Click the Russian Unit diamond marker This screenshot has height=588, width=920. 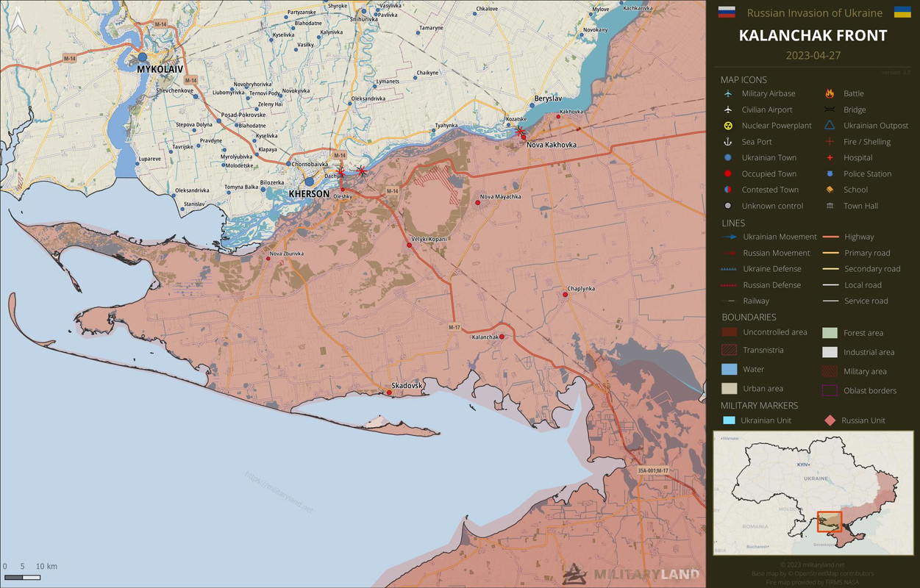click(x=830, y=420)
